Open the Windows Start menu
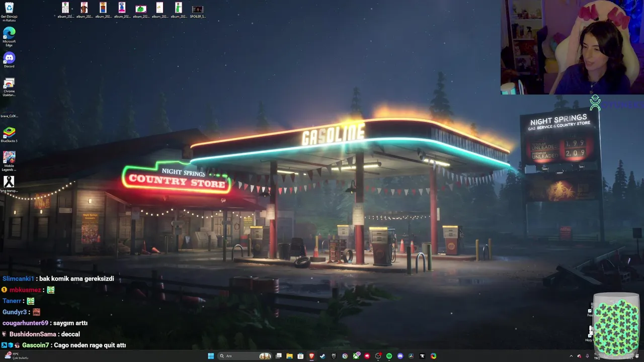 pos(211,356)
